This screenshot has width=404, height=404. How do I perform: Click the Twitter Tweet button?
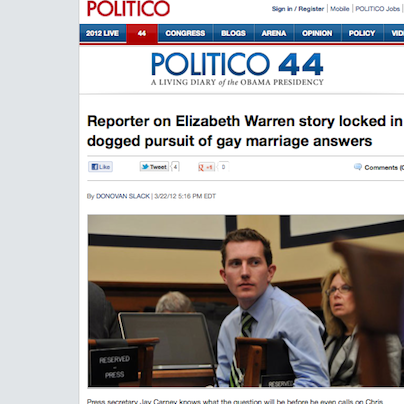(154, 167)
